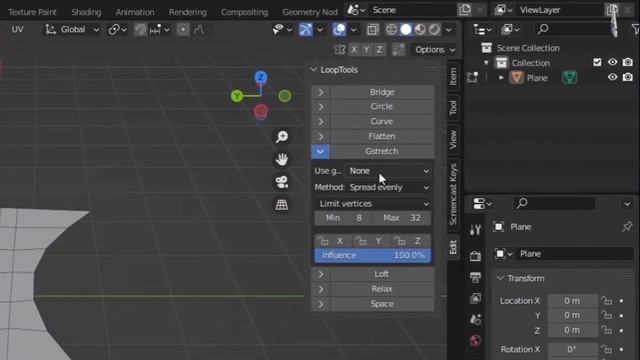Open the Output properties tab icon
The image size is (640, 360).
point(475,278)
